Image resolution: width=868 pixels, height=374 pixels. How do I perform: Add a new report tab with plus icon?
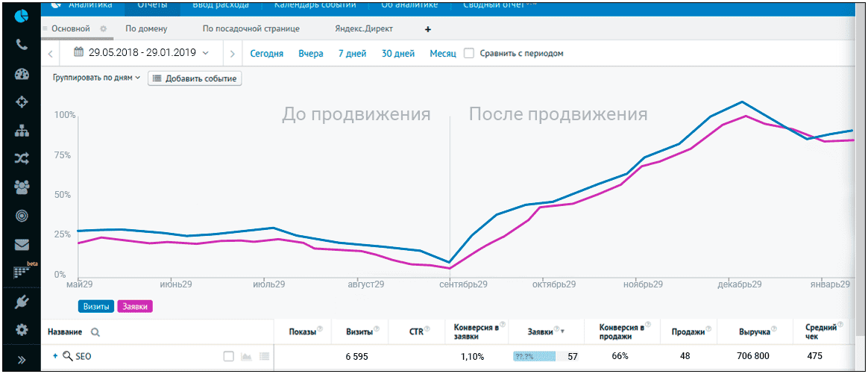pos(427,29)
